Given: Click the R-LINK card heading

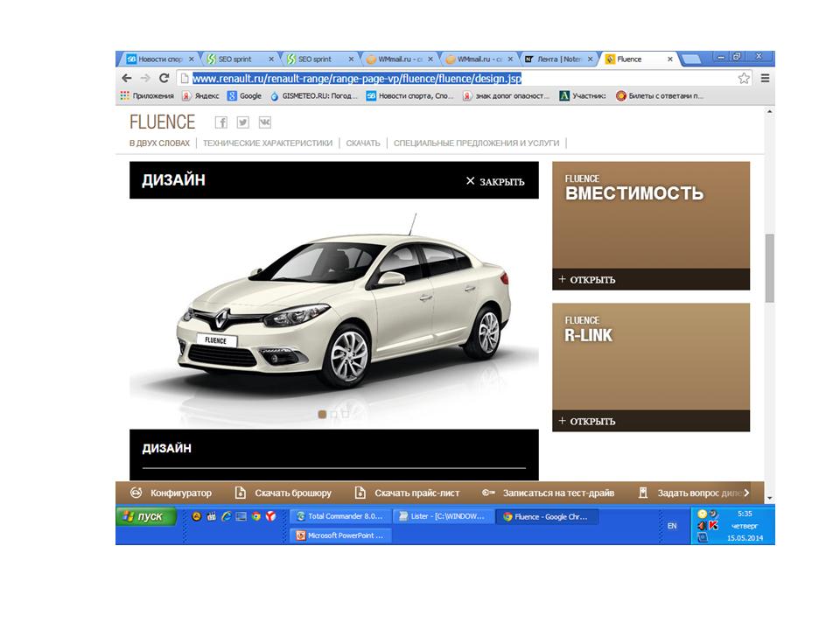Looking at the screenshot, I should click(588, 335).
